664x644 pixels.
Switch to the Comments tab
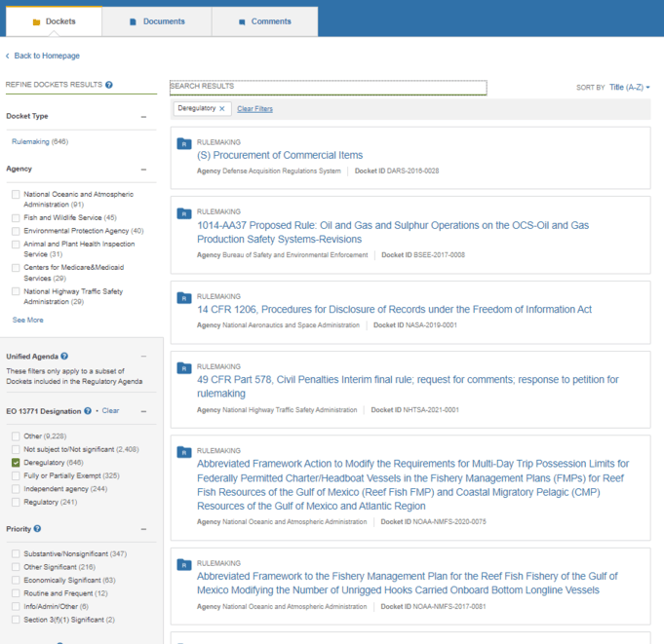point(264,21)
